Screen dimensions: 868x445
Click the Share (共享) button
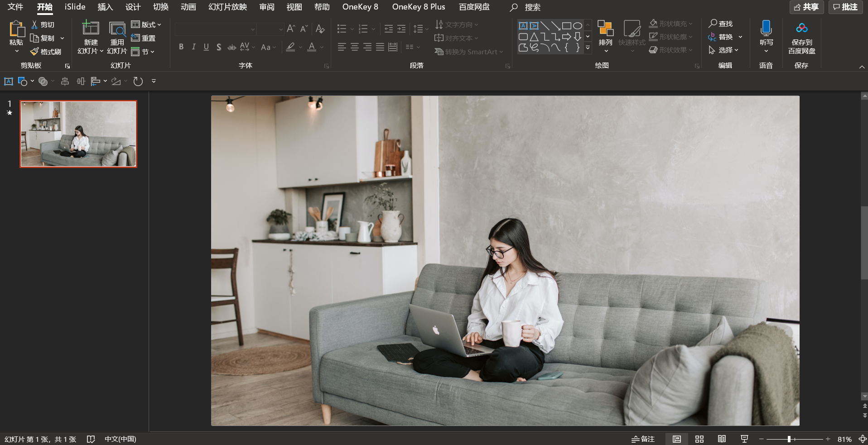(x=806, y=7)
